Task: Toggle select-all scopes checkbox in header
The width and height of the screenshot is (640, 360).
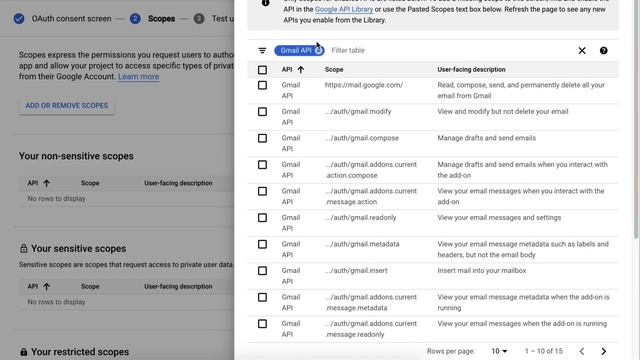Action: (x=262, y=70)
